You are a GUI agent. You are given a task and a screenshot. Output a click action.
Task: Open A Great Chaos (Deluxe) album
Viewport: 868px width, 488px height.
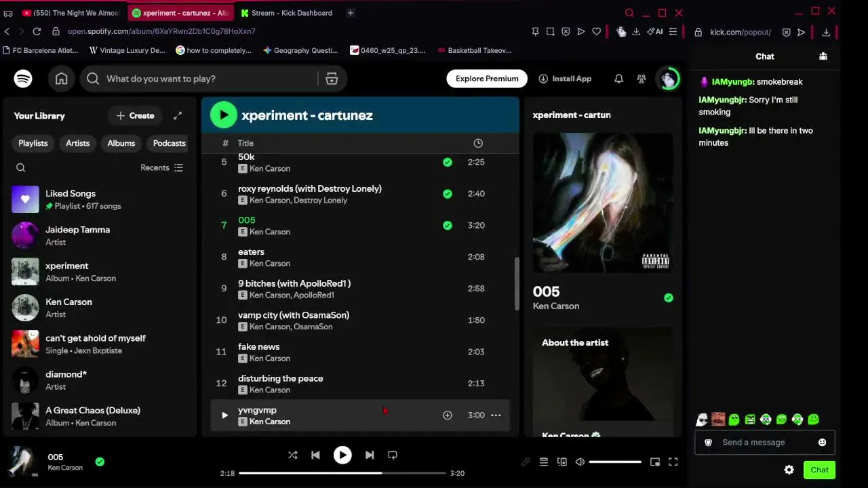[x=99, y=416]
